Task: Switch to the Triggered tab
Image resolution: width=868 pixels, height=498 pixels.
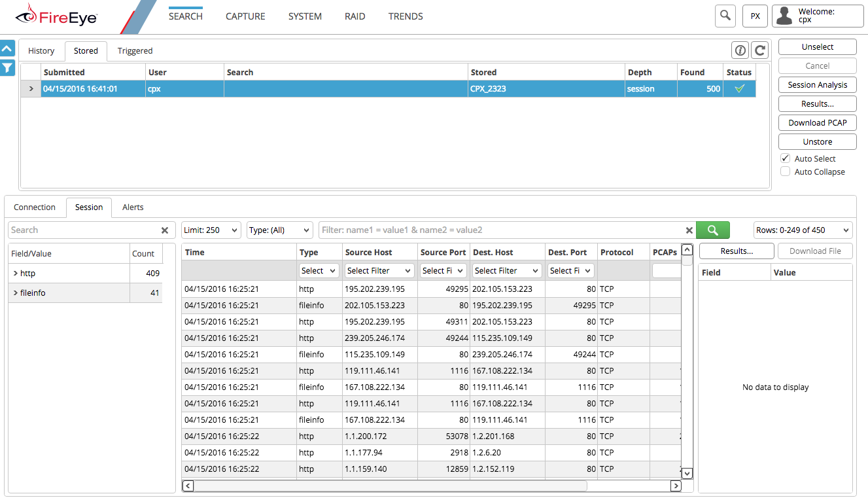Action: 135,50
